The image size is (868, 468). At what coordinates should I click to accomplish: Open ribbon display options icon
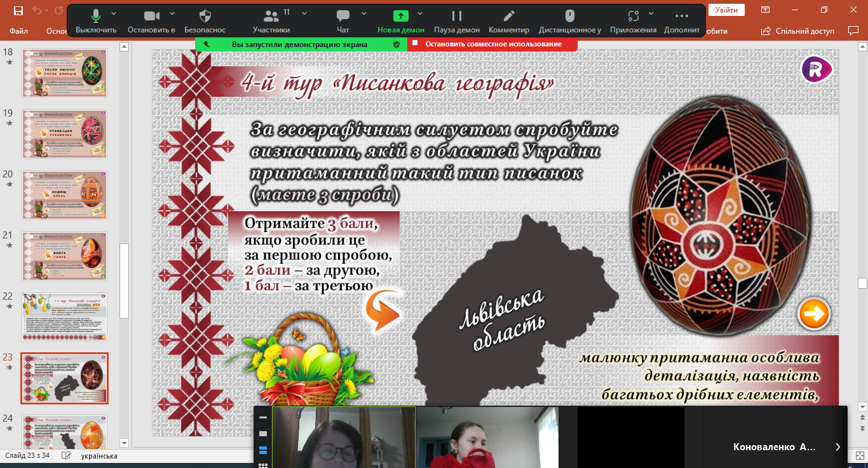(765, 10)
